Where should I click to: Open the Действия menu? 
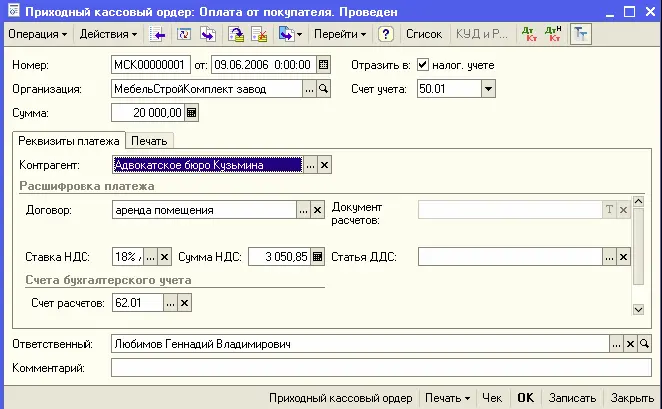[x=108, y=34]
